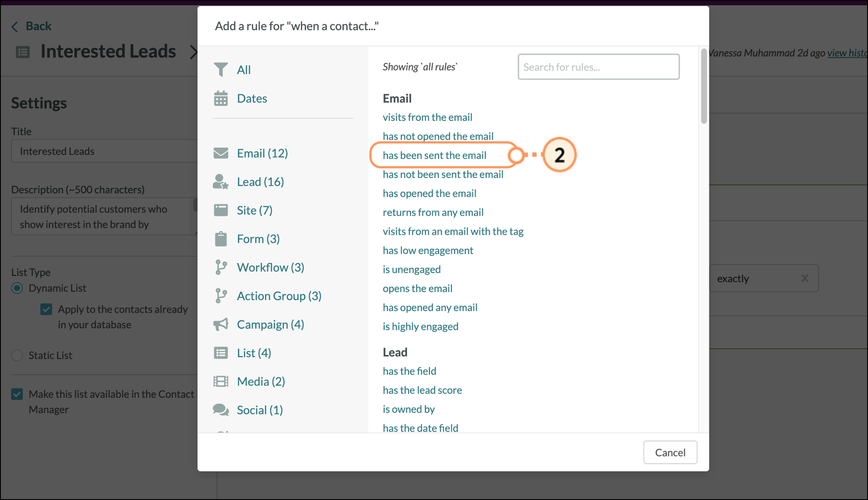Click the speech bubbles Social icon

(x=221, y=410)
